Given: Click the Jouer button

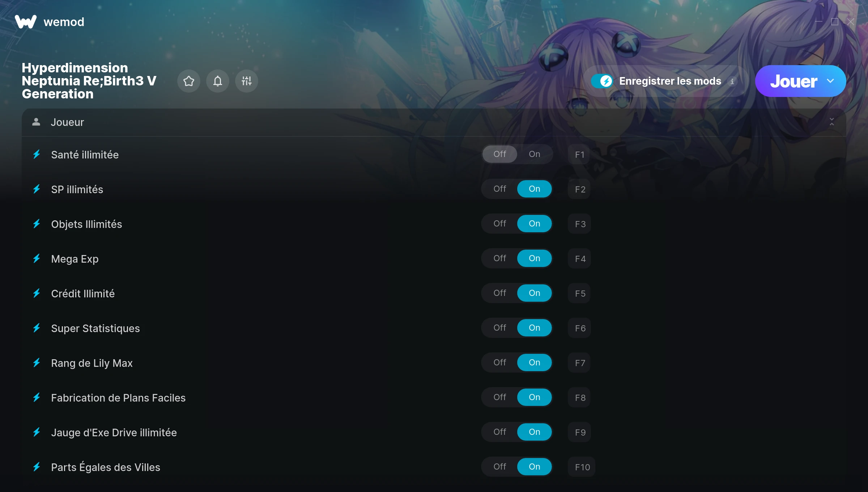Looking at the screenshot, I should tap(793, 81).
